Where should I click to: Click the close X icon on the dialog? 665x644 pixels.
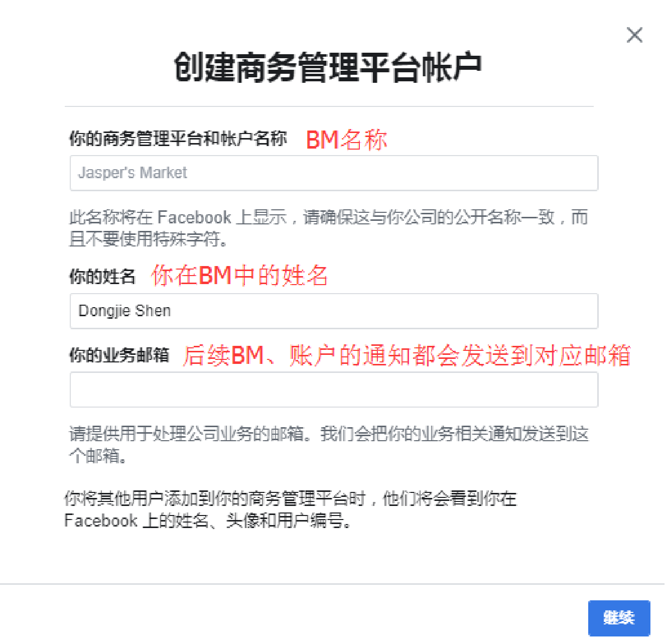pyautogui.click(x=634, y=35)
